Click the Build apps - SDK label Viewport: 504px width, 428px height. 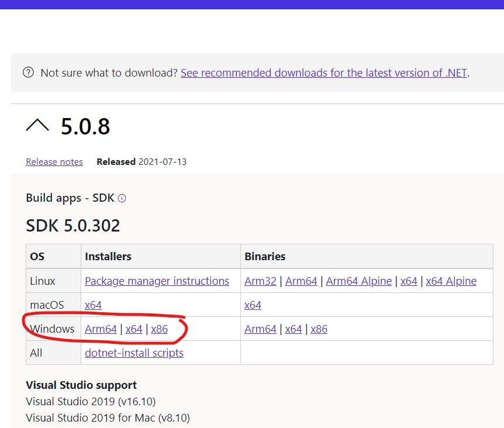point(70,198)
